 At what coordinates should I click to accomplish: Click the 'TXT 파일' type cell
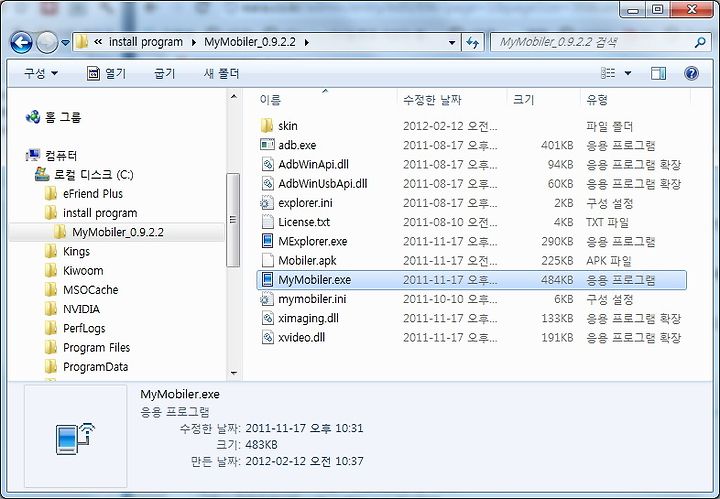pyautogui.click(x=608, y=222)
